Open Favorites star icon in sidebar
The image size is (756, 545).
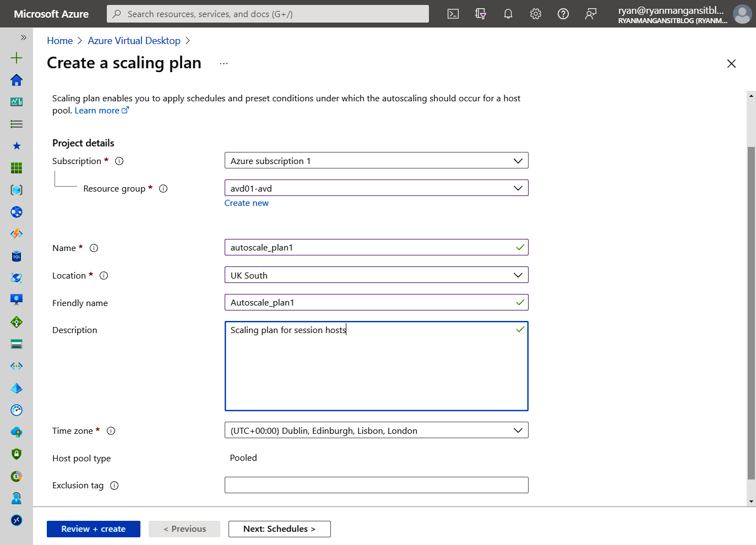(17, 146)
